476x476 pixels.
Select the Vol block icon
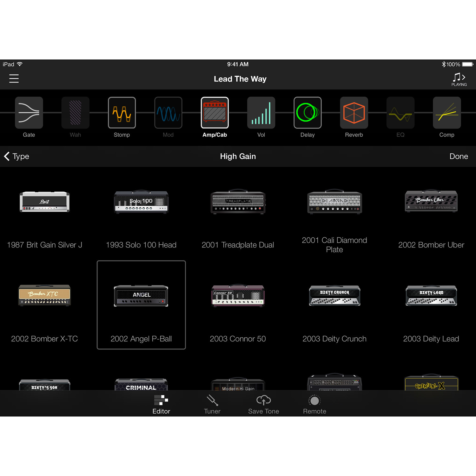click(x=261, y=113)
